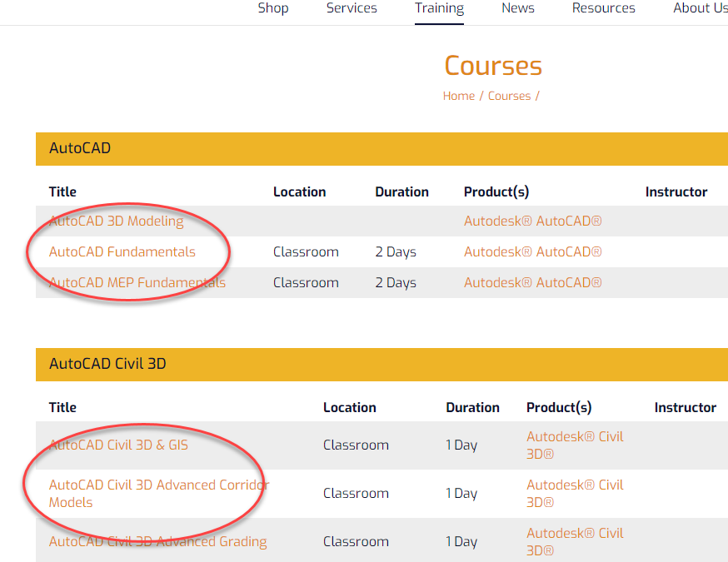Open the AutoCAD Civil 3D & GIS course
728x562 pixels.
click(118, 445)
